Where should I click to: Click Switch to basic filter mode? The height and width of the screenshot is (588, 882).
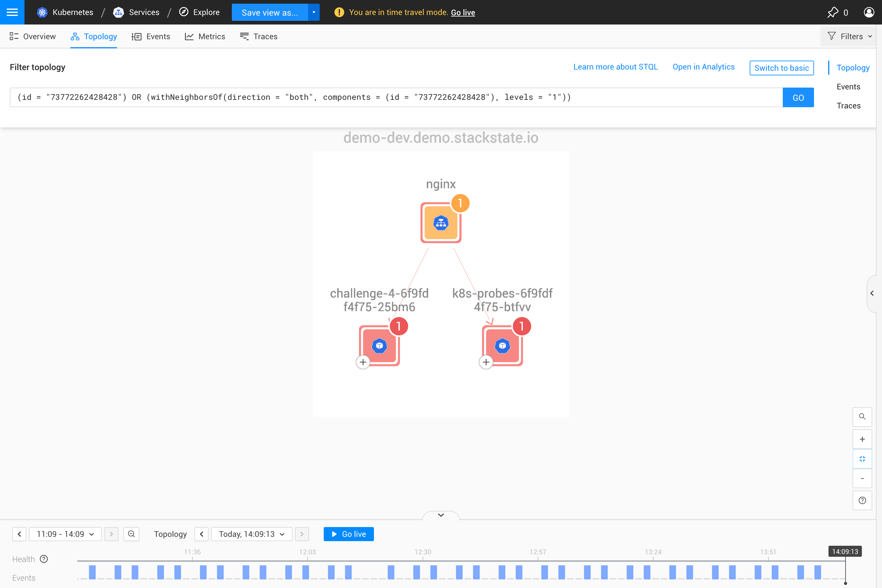coord(782,68)
